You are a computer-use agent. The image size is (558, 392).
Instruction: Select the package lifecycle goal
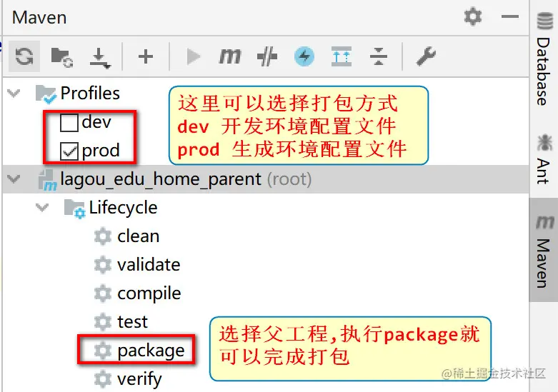pos(151,351)
